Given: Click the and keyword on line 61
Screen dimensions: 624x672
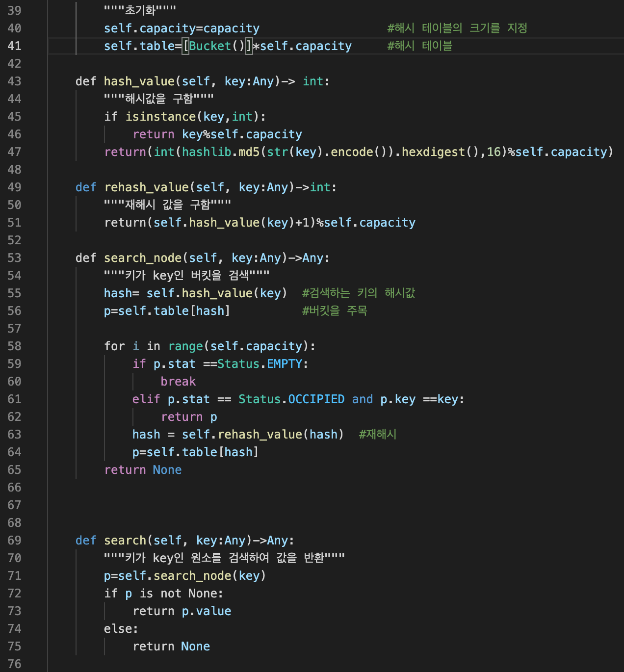Looking at the screenshot, I should point(363,399).
